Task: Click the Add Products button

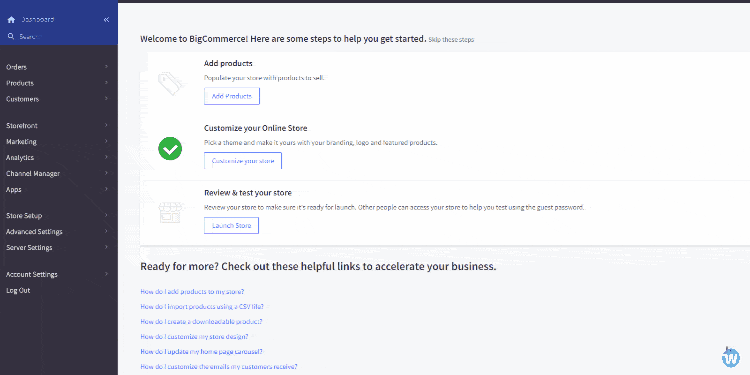Action: [x=232, y=96]
